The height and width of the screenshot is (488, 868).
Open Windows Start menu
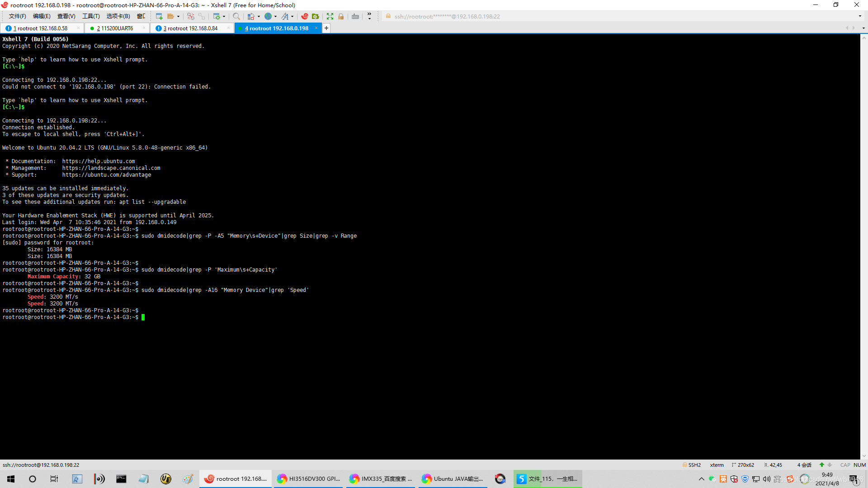coord(11,479)
